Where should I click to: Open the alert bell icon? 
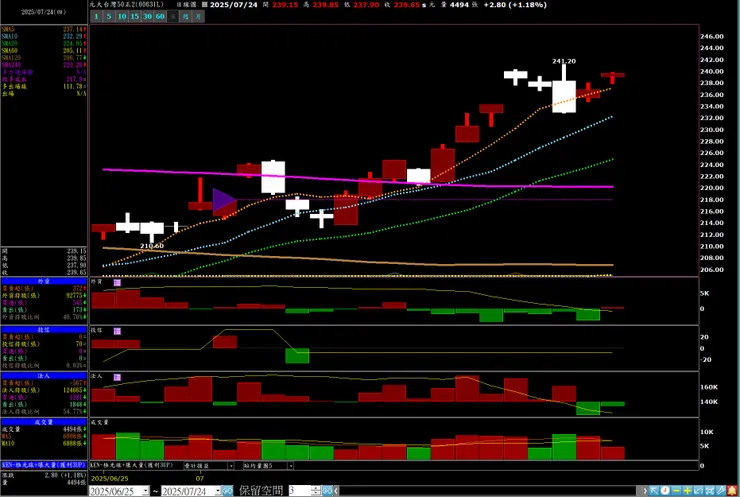tap(732, 491)
